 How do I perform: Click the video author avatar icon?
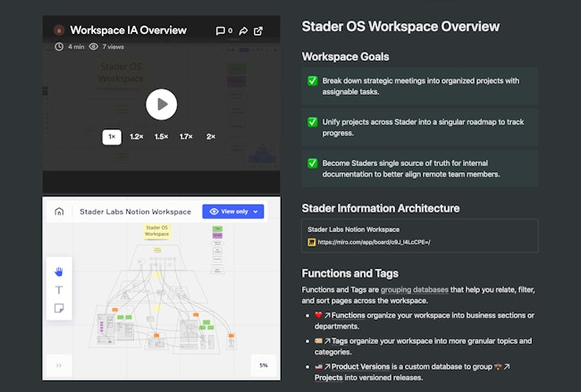click(x=59, y=30)
